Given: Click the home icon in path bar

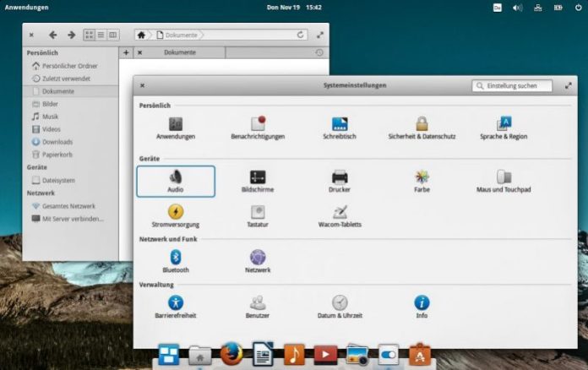Looking at the screenshot, I should coord(141,35).
